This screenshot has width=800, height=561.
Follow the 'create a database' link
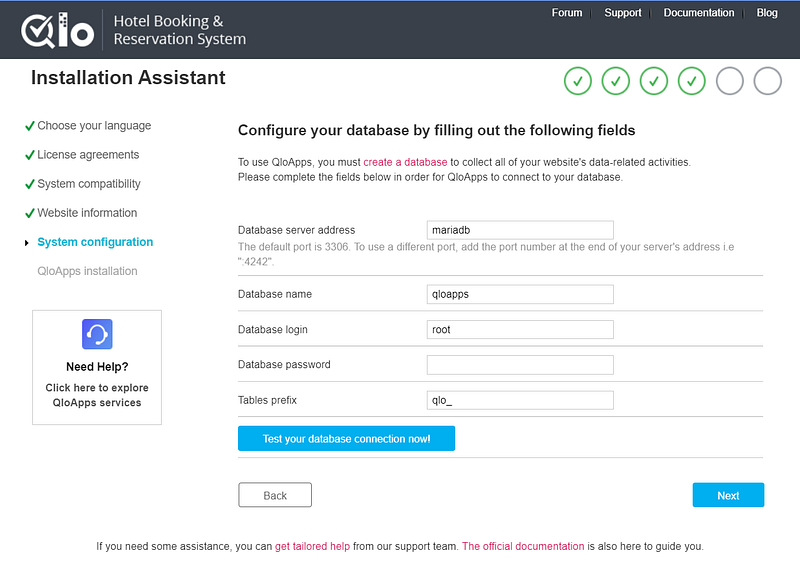coord(405,161)
